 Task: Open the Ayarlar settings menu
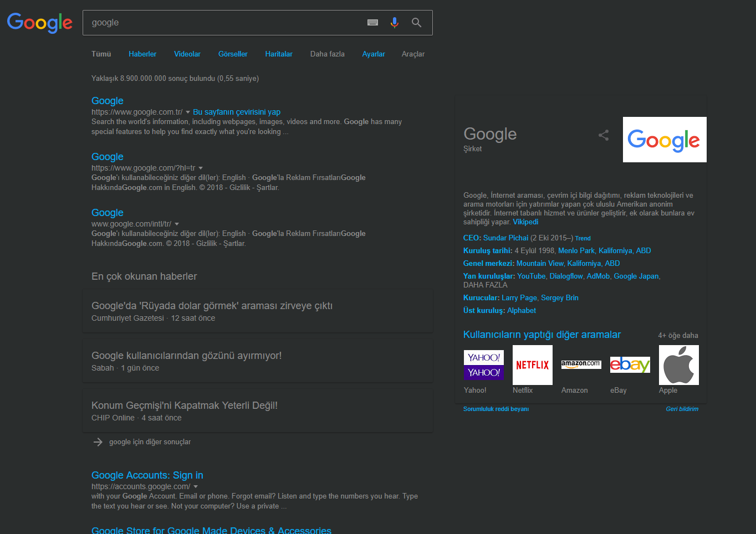pyautogui.click(x=374, y=54)
